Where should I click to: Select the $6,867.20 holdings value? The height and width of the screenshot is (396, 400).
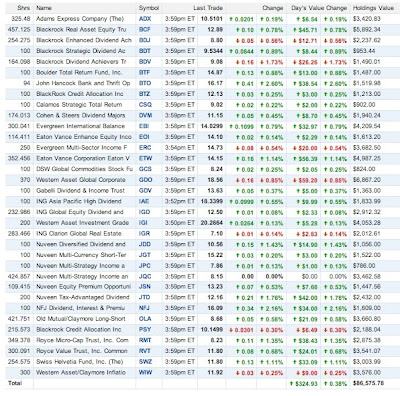[x=367, y=180]
